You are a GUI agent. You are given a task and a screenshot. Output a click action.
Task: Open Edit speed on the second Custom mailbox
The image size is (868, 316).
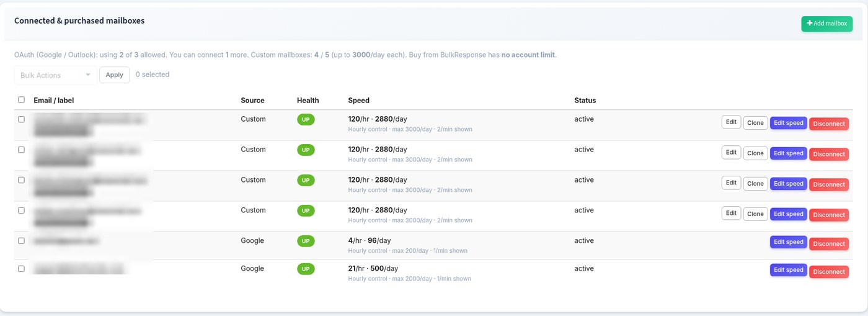tap(788, 153)
